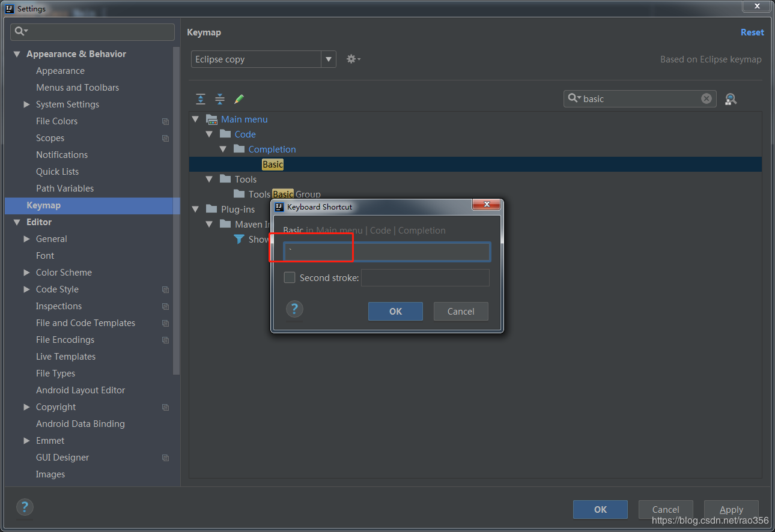Click the Reset link in the Keymap header

752,32
